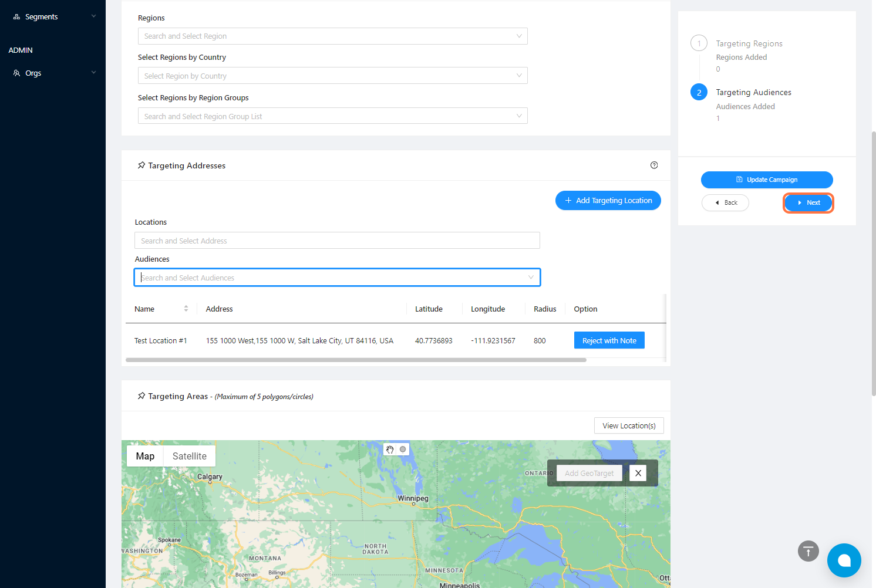Click the Option column header
The image size is (876, 588).
(585, 309)
